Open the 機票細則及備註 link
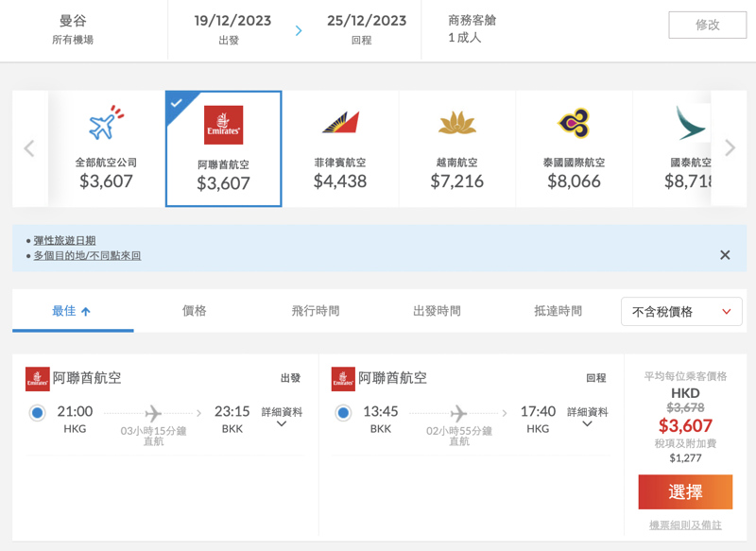Image resolution: width=756 pixels, height=551 pixels. pyautogui.click(x=685, y=525)
